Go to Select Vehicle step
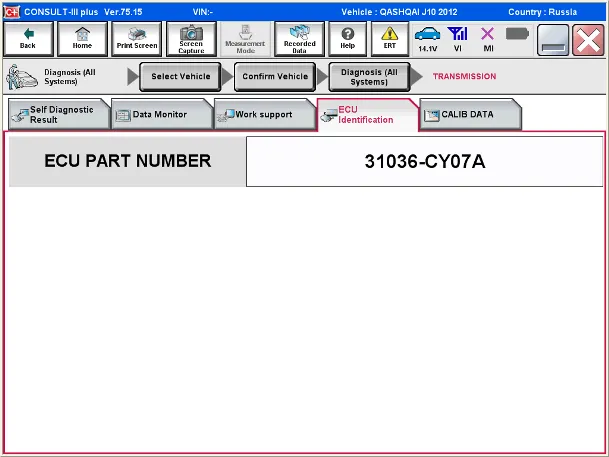This screenshot has height=457, width=609. click(181, 76)
